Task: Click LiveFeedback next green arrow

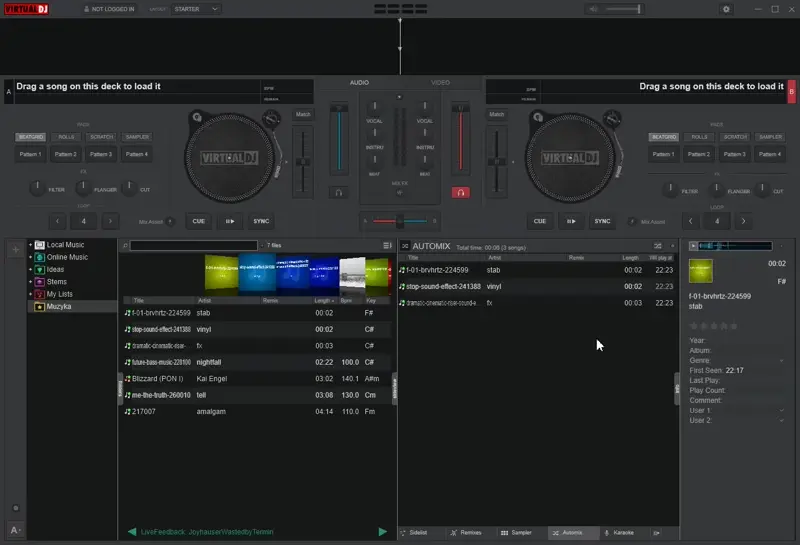Action: (x=383, y=532)
